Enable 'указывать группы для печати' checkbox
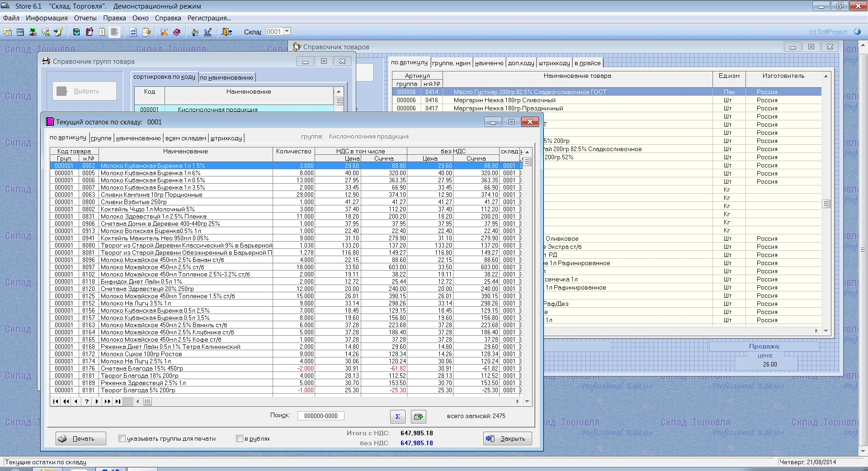868x471 pixels. 122,438
